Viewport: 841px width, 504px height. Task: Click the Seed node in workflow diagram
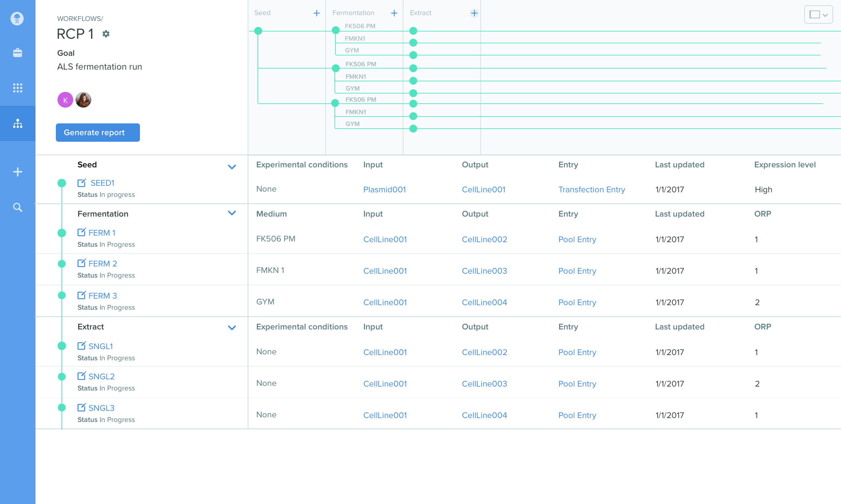(258, 31)
